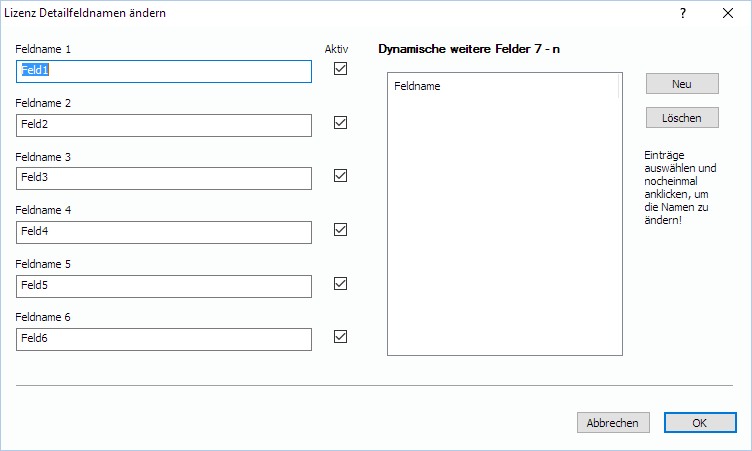The width and height of the screenshot is (752, 451).
Task: Click the Feldname 2 input containing Feld2
Action: [164, 125]
